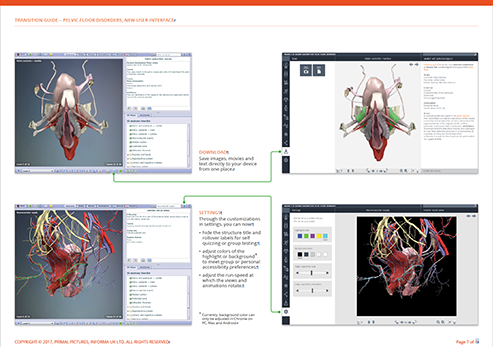Choose the light gray background color swatch
Image resolution: width=493 pixels, height=360 pixels.
(312, 255)
